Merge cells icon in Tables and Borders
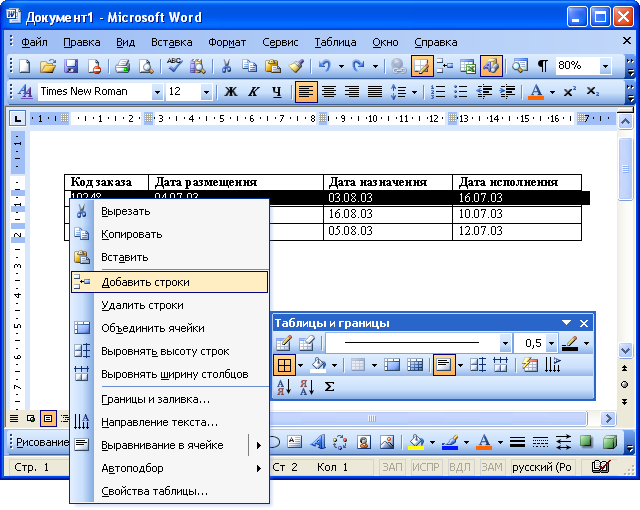 pyautogui.click(x=392, y=365)
